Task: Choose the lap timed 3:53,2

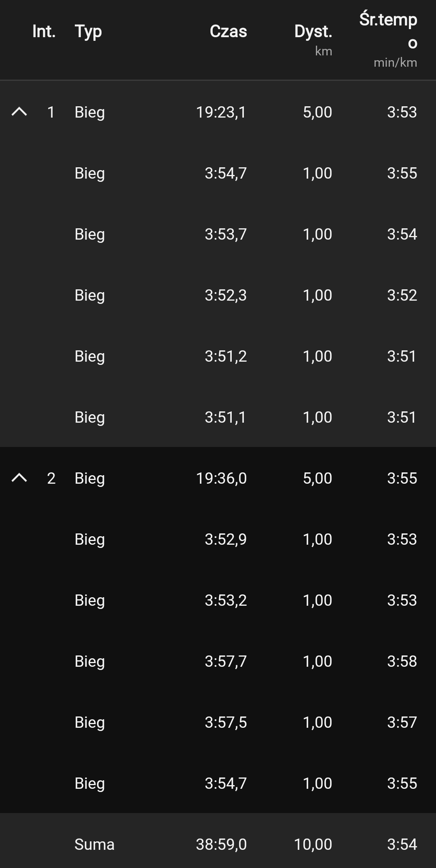Action: click(x=225, y=600)
